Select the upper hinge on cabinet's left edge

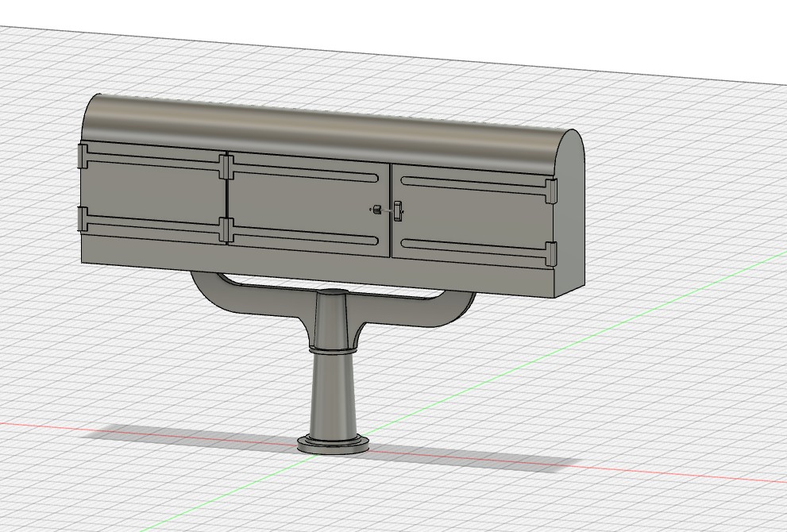83,156
